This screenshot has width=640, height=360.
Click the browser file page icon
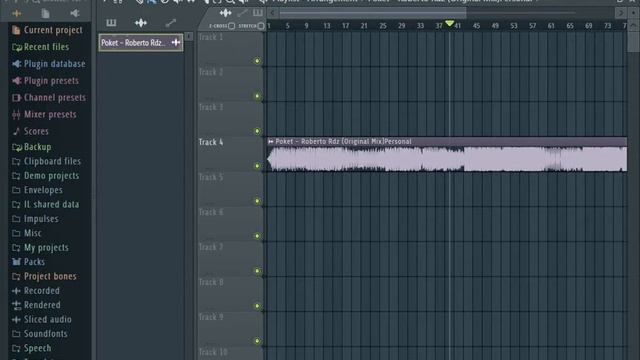45,13
